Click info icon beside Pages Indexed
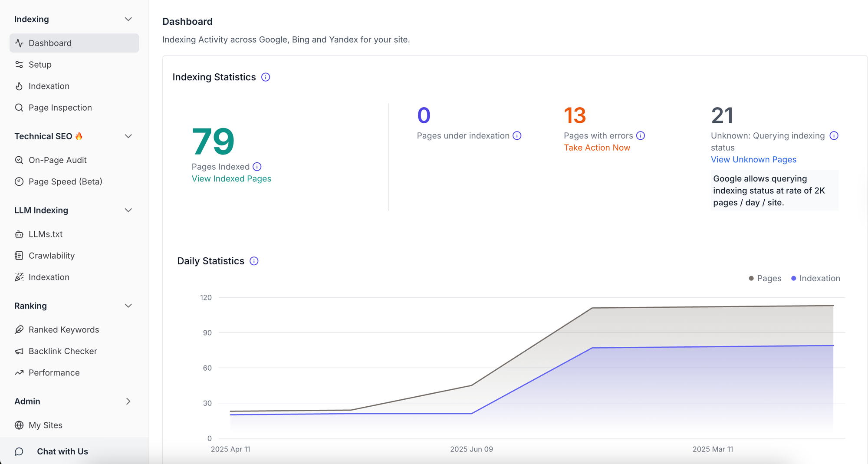The width and height of the screenshot is (868, 464). (257, 167)
